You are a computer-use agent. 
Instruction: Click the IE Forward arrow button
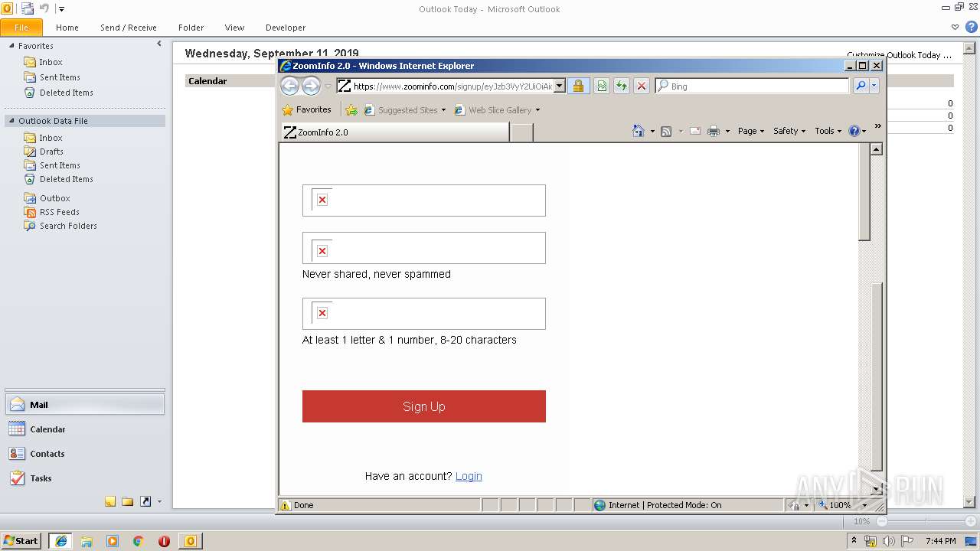pos(311,86)
